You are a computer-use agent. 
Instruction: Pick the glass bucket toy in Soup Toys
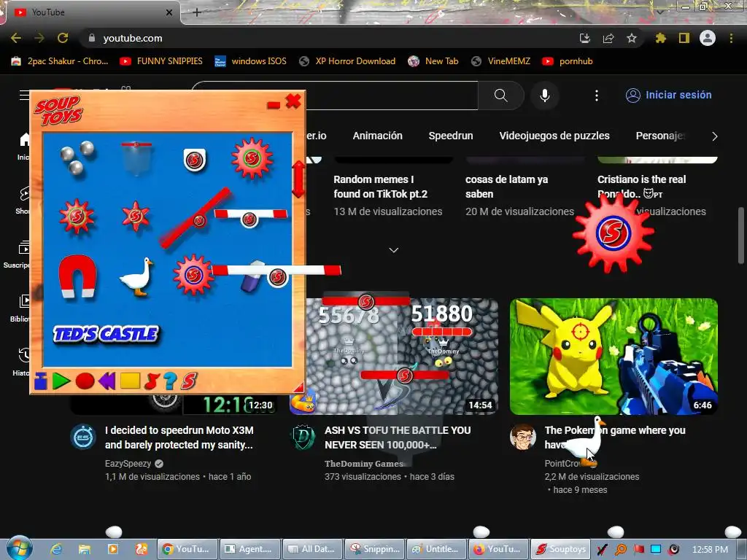[x=136, y=157]
